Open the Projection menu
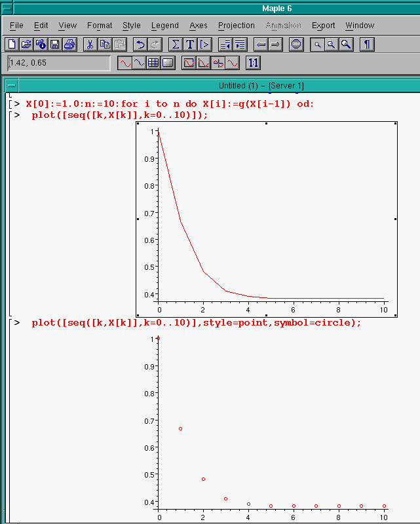 coord(236,26)
